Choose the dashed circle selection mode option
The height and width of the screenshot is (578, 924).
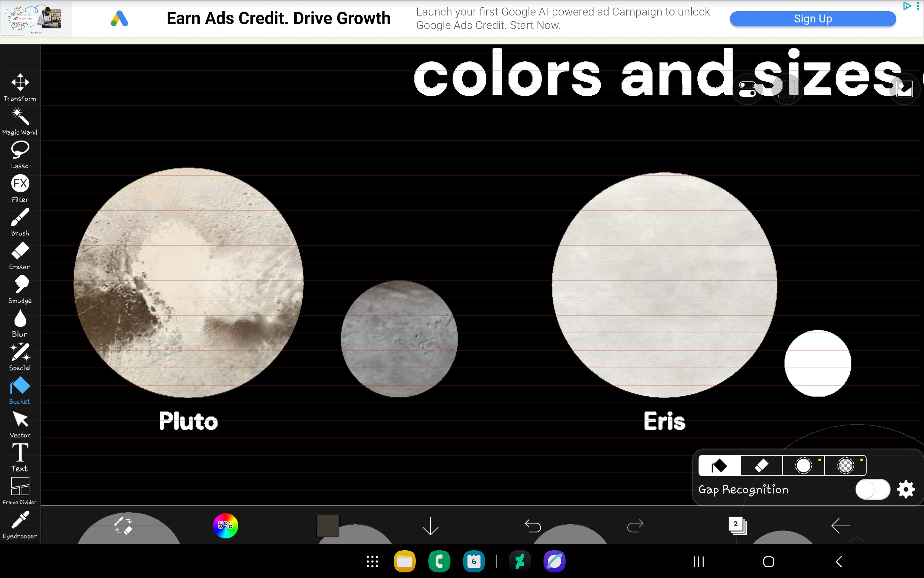[x=804, y=466]
